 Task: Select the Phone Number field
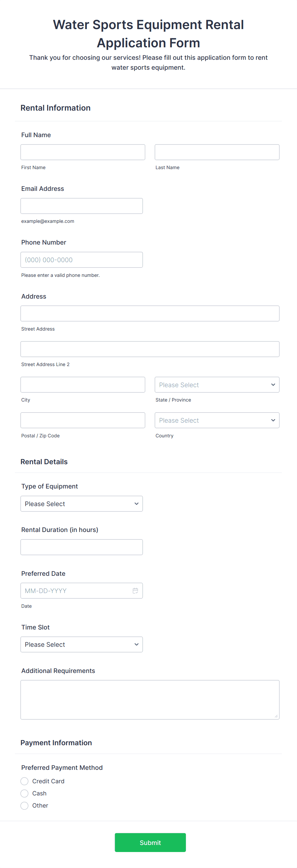[81, 260]
